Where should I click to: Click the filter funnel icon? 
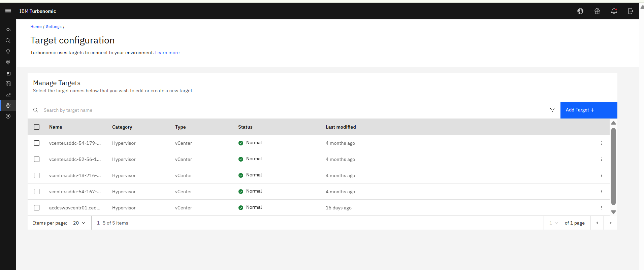(x=552, y=110)
